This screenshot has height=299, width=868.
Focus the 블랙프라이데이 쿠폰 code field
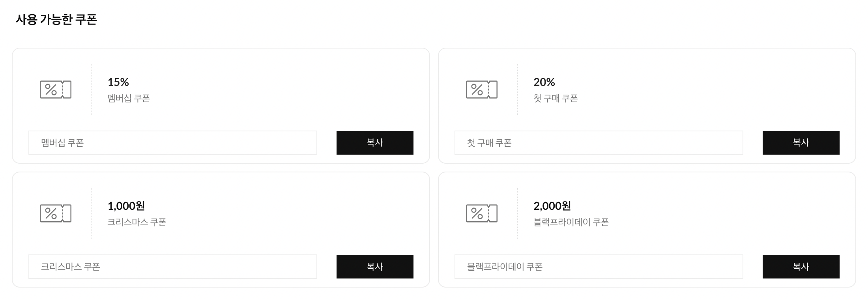[599, 267]
